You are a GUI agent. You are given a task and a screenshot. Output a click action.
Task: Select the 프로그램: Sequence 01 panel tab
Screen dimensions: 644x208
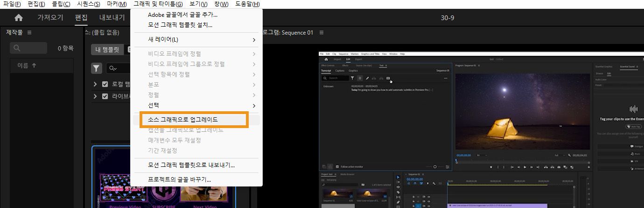[x=288, y=33]
